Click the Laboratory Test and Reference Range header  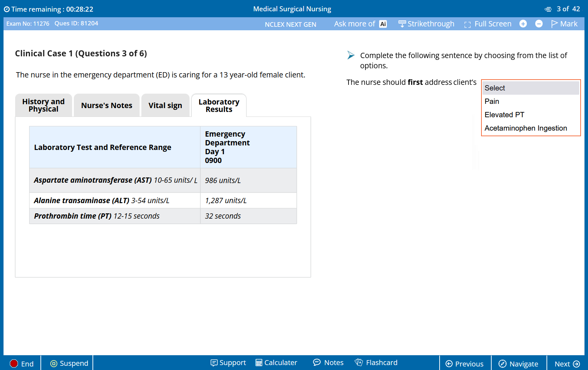103,147
